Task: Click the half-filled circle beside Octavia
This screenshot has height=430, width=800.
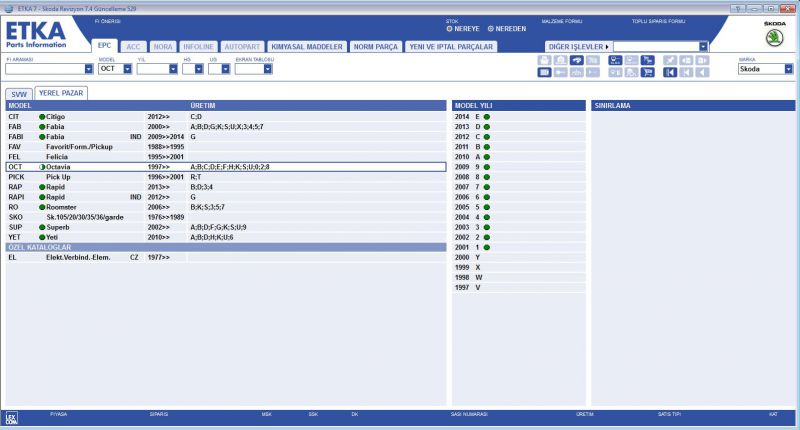Action: (x=42, y=167)
